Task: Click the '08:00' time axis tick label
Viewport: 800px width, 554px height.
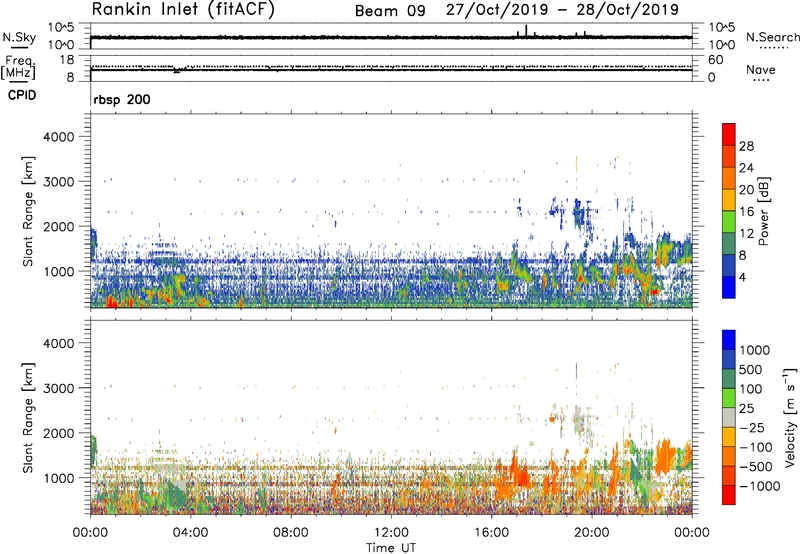Action: pyautogui.click(x=291, y=533)
